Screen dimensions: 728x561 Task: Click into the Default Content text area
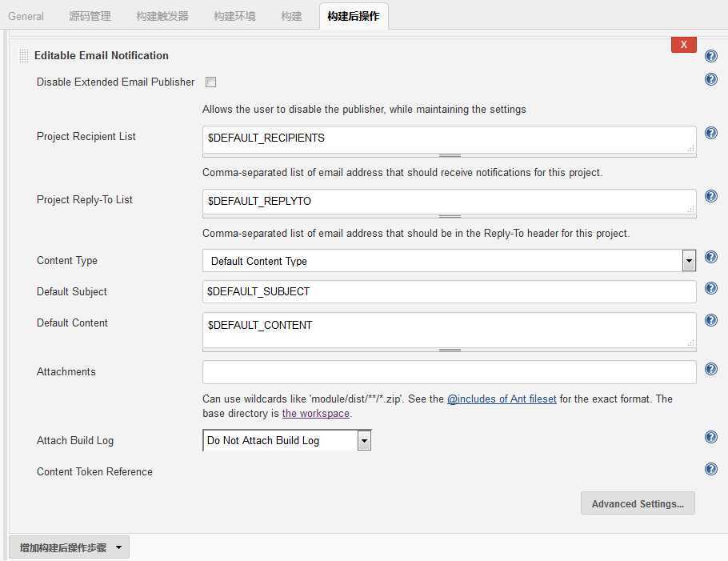click(x=449, y=330)
